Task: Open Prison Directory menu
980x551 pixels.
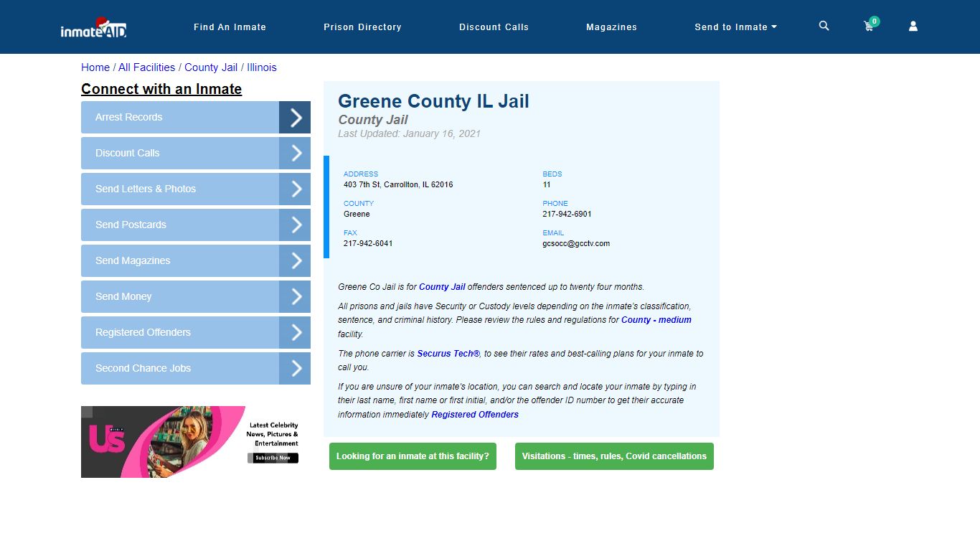Action: (x=362, y=27)
